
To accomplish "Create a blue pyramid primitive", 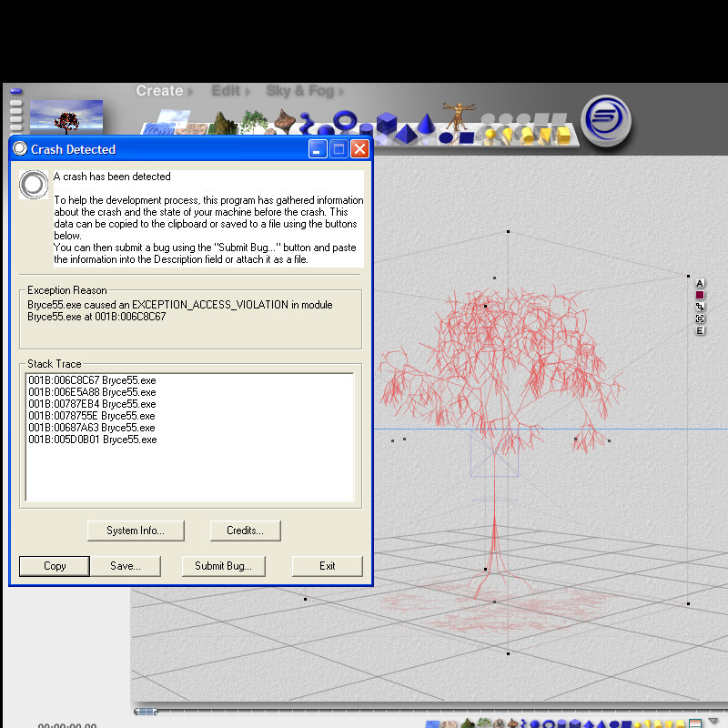I will point(406,134).
